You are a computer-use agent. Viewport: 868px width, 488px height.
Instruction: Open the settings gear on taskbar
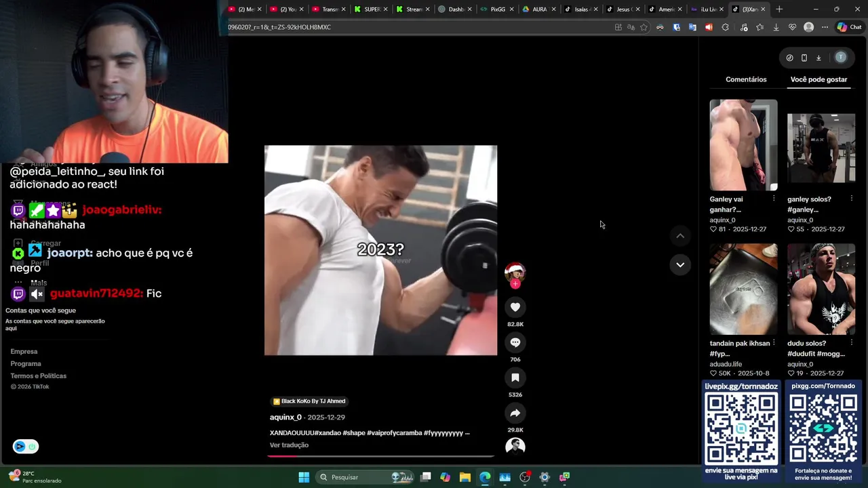click(545, 477)
